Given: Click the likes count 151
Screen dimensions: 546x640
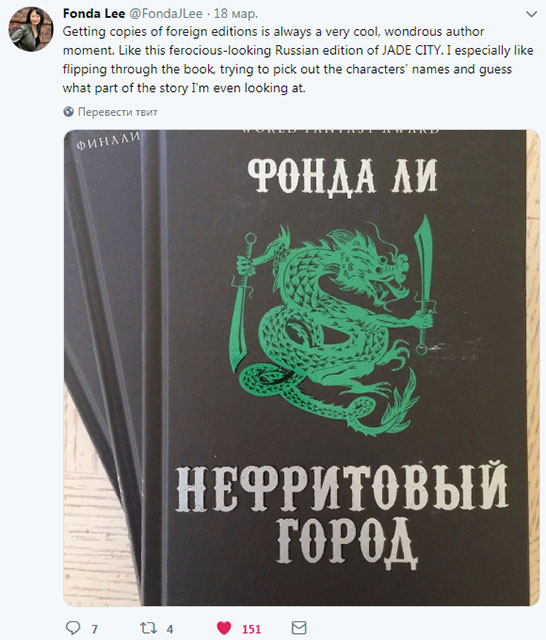Looking at the screenshot, I should pos(251,629).
